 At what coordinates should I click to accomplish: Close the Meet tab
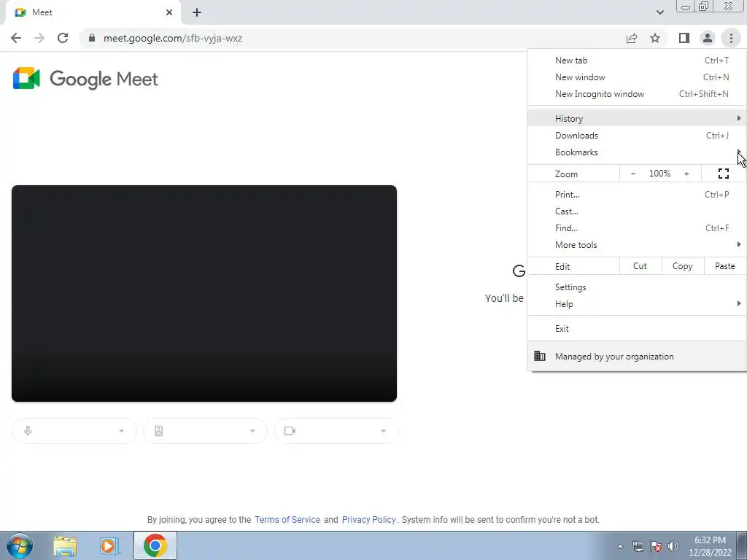tap(169, 12)
